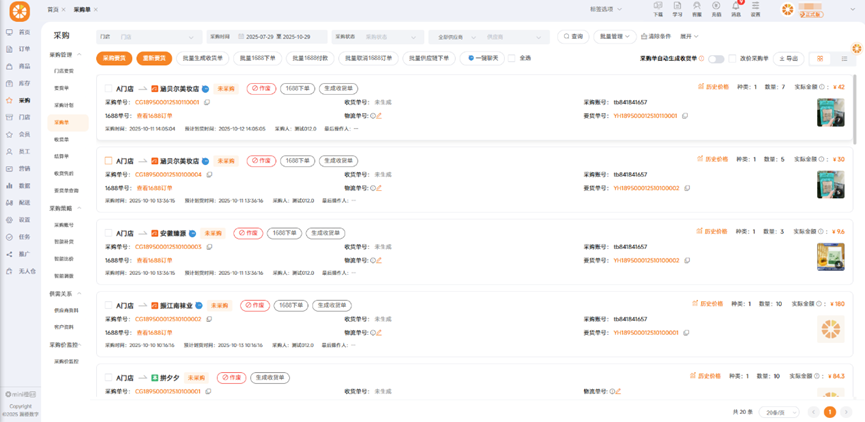Open 首页 in the left sidebar

(x=17, y=33)
